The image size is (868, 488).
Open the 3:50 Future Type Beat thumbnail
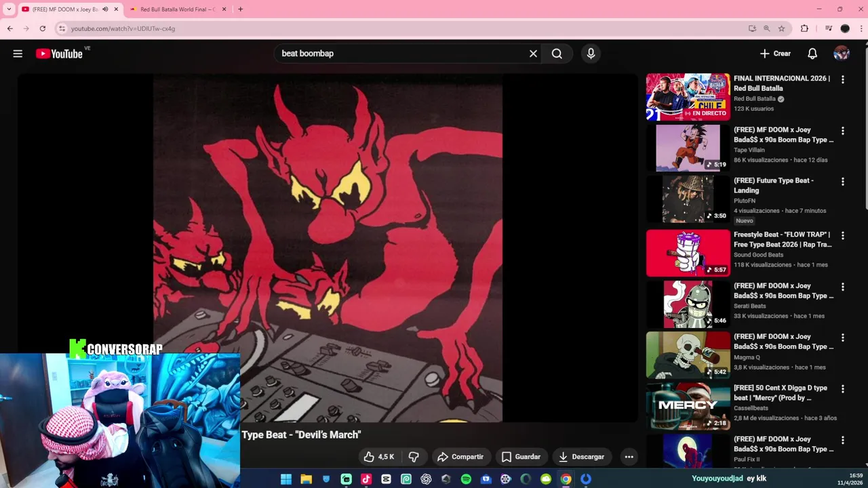(688, 199)
